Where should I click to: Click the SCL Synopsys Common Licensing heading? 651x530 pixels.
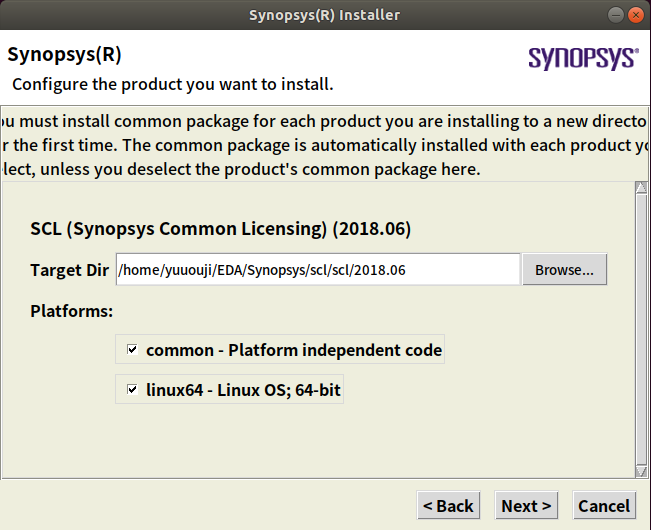pyautogui.click(x=221, y=229)
